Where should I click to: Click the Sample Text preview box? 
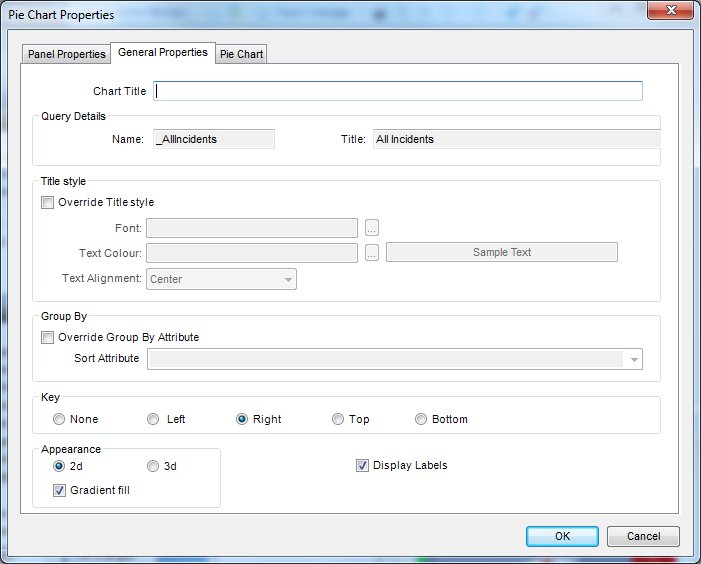click(x=501, y=252)
